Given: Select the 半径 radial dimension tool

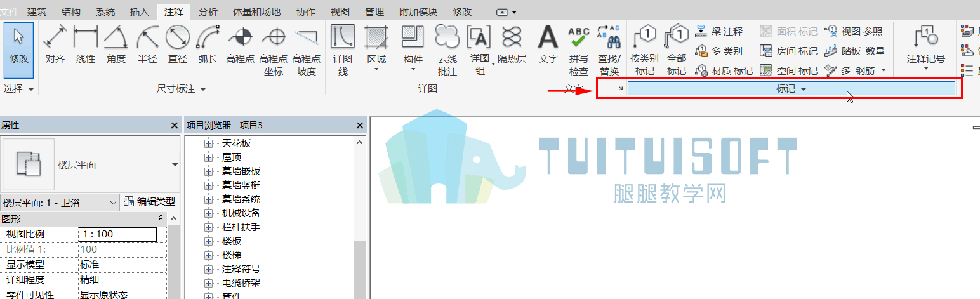Looking at the screenshot, I should 147,46.
